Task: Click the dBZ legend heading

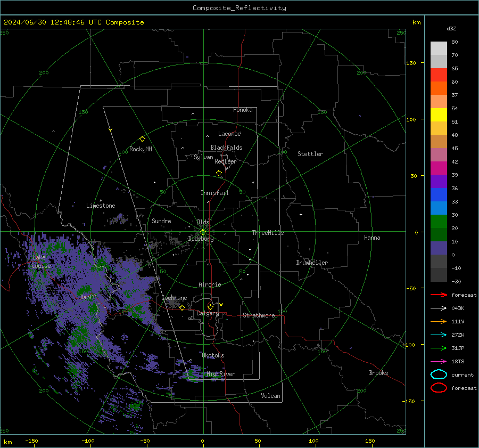Action: click(451, 29)
